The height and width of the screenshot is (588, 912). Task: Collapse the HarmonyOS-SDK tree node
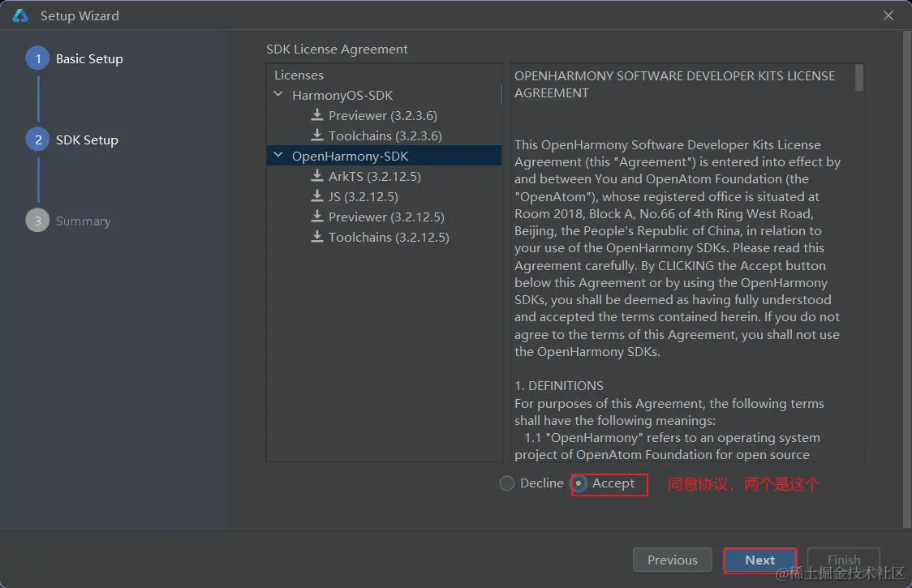[x=278, y=94]
